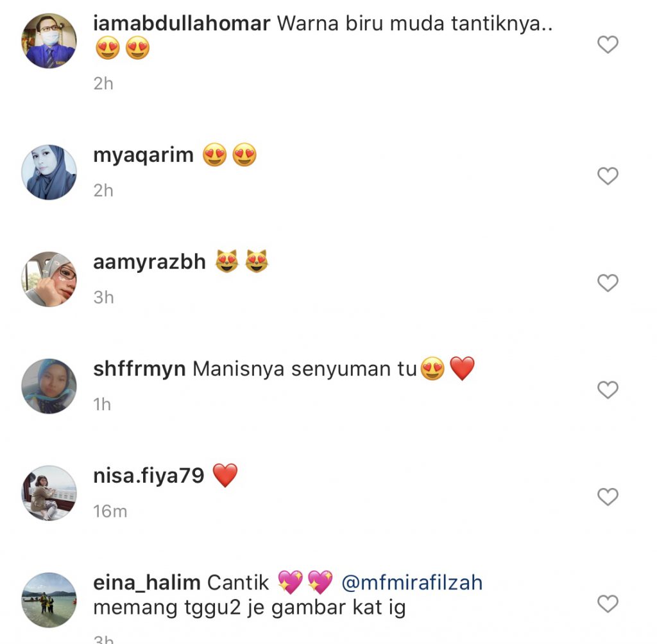The height and width of the screenshot is (644, 657).
Task: Tap the like heart on eina_halim's comment
Action: [x=608, y=604]
